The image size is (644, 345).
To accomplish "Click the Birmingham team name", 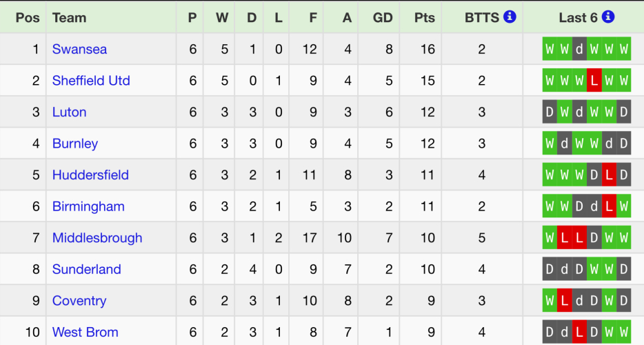I will click(88, 206).
